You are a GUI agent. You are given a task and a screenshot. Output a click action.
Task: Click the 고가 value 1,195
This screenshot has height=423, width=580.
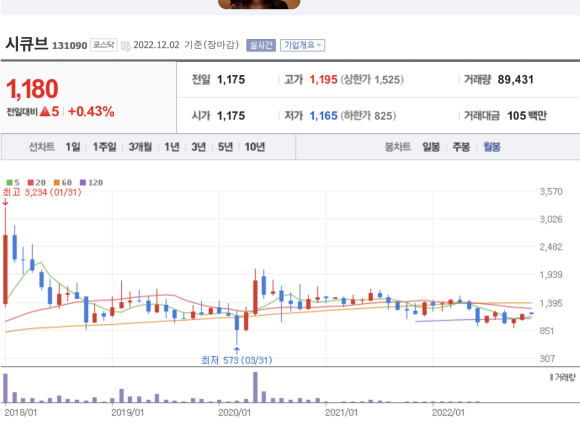323,79
